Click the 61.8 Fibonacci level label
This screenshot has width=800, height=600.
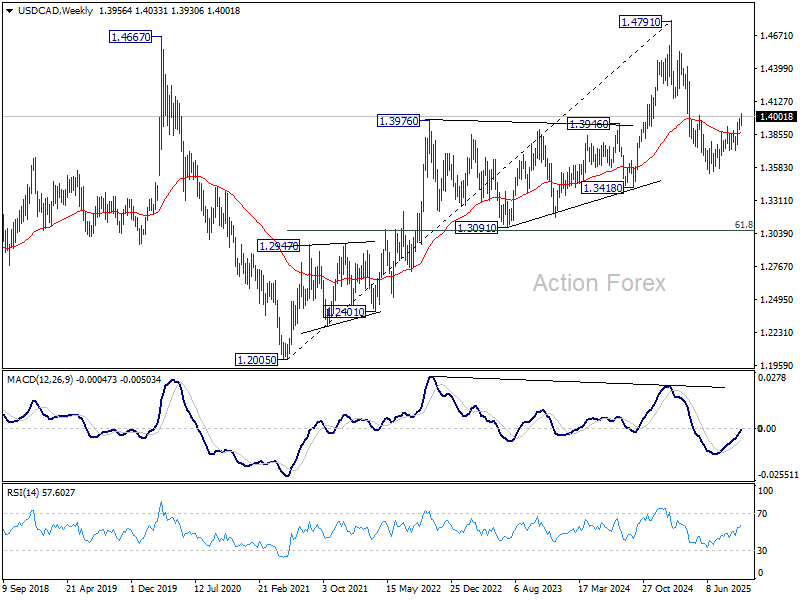(743, 224)
